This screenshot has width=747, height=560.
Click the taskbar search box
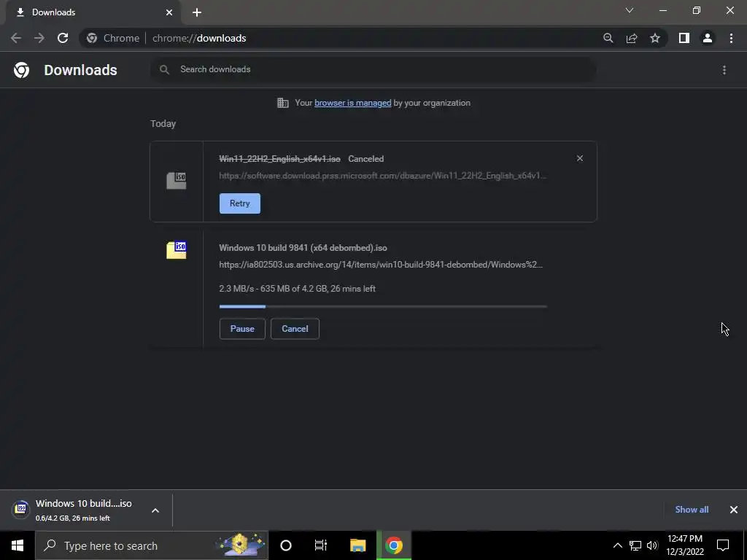coord(152,545)
